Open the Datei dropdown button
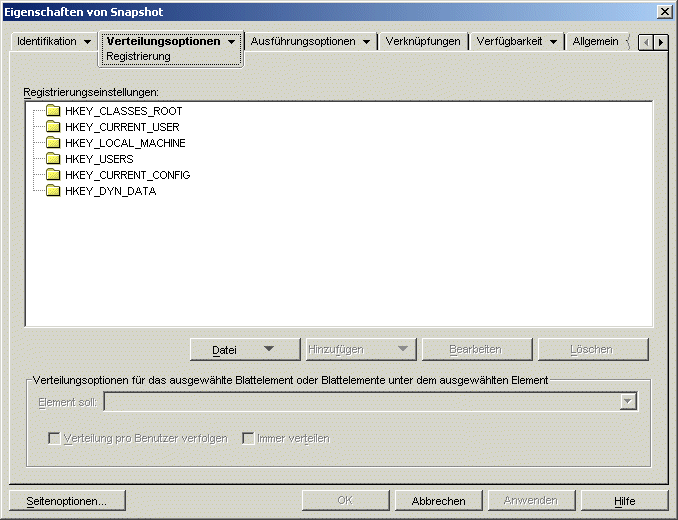Image resolution: width=678 pixels, height=520 pixels. (245, 349)
